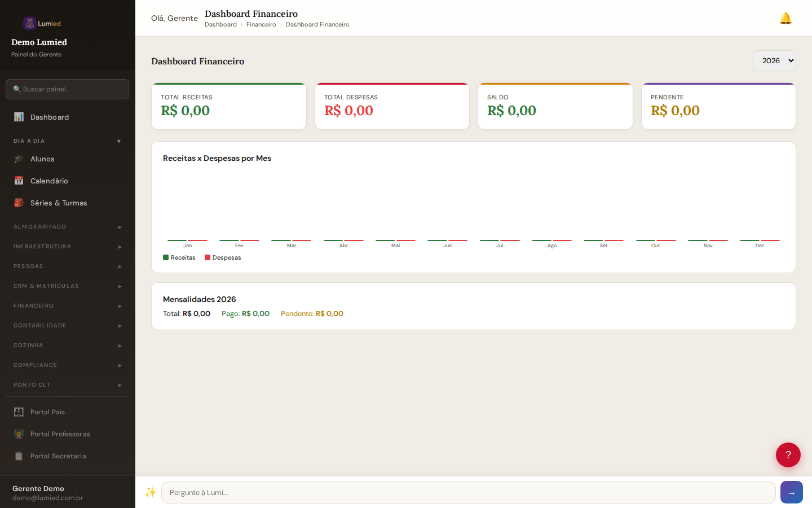Toggle the Despesas legend in the chart
Image resolution: width=812 pixels, height=508 pixels.
point(223,257)
